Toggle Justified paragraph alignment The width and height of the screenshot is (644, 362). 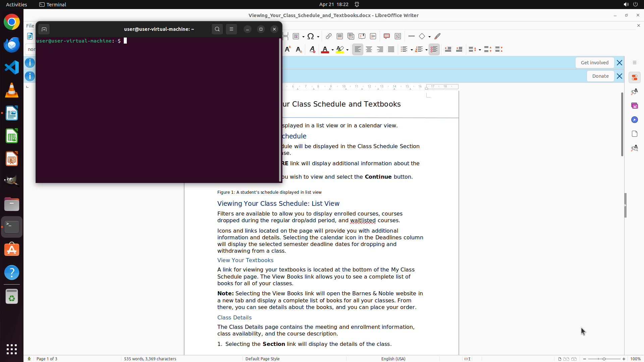pos(391,50)
